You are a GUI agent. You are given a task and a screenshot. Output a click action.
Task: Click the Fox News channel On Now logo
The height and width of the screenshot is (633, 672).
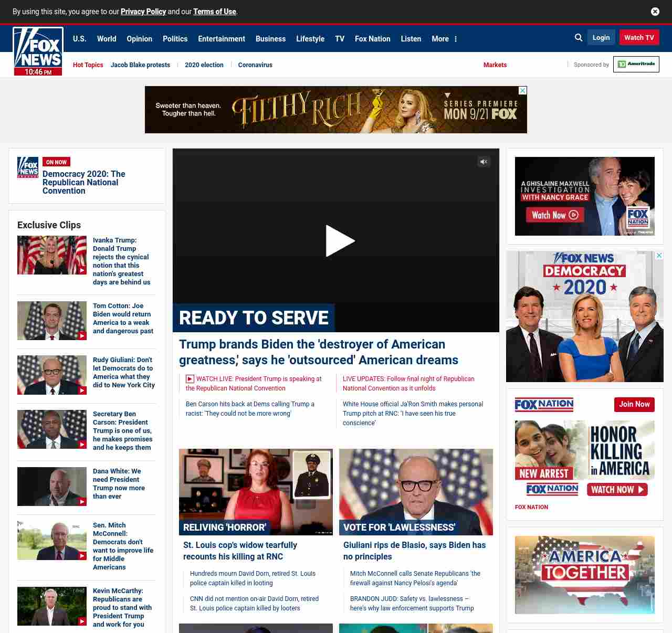(28, 167)
